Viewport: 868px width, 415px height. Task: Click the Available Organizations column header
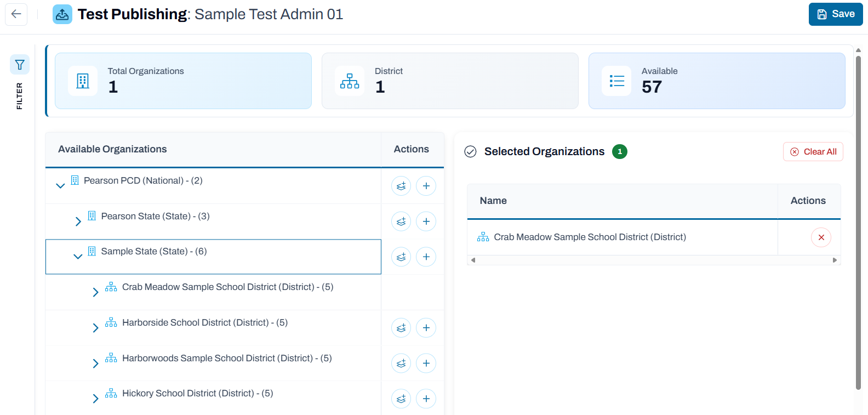(213, 149)
